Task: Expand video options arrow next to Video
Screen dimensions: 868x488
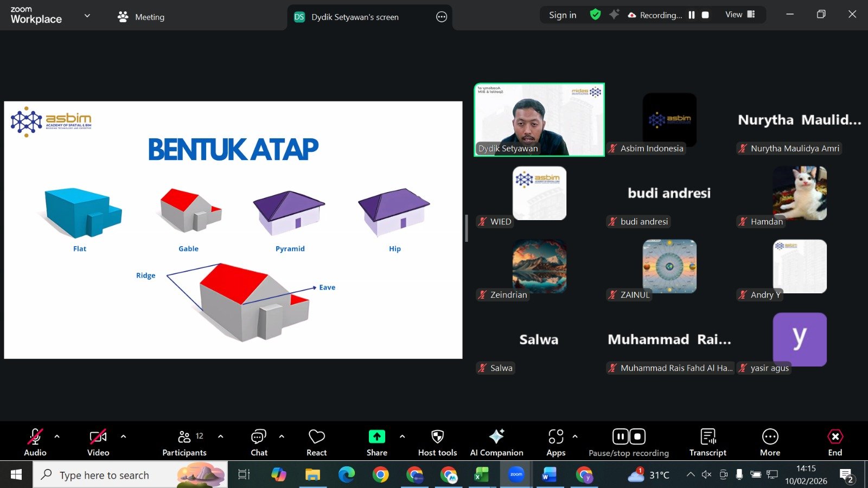Action: tap(123, 436)
